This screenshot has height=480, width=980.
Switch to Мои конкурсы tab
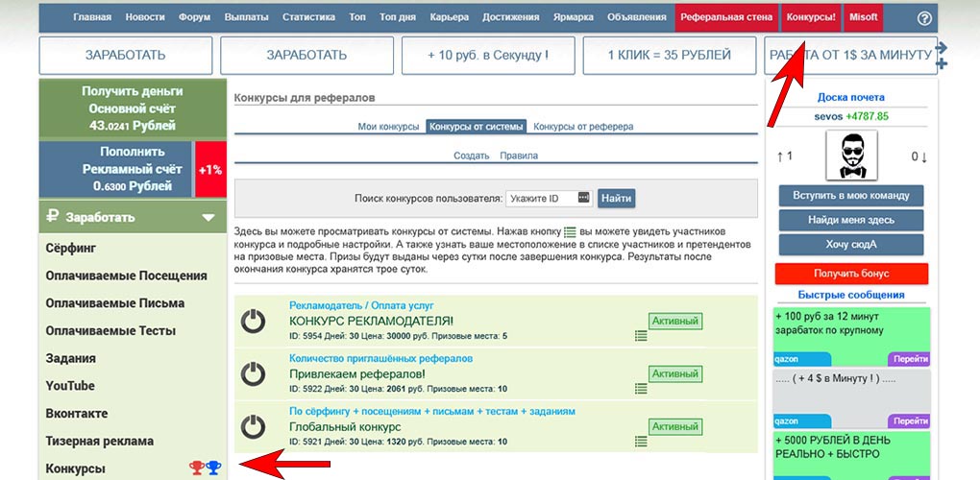388,126
